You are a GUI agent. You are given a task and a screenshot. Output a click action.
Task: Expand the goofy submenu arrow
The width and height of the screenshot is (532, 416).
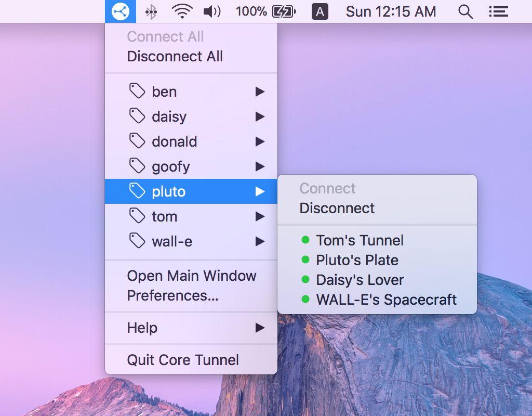coord(260,166)
